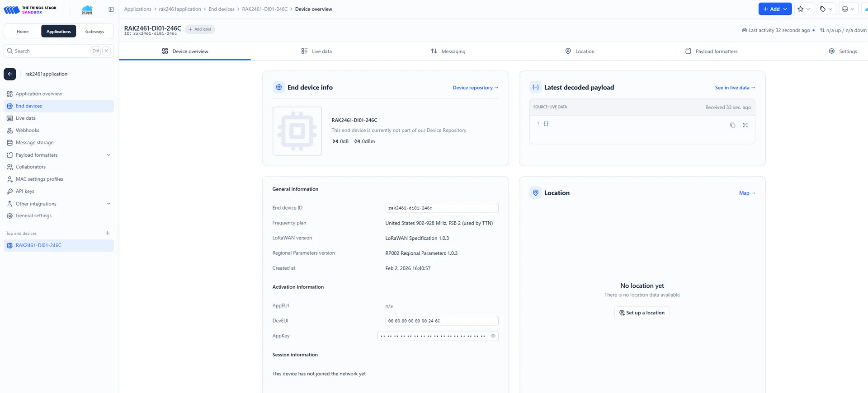Click The Things Stack Sandbox logo

click(30, 9)
